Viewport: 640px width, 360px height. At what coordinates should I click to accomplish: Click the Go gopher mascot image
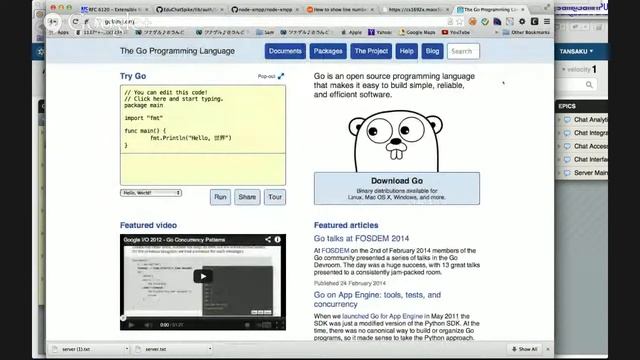point(396,141)
